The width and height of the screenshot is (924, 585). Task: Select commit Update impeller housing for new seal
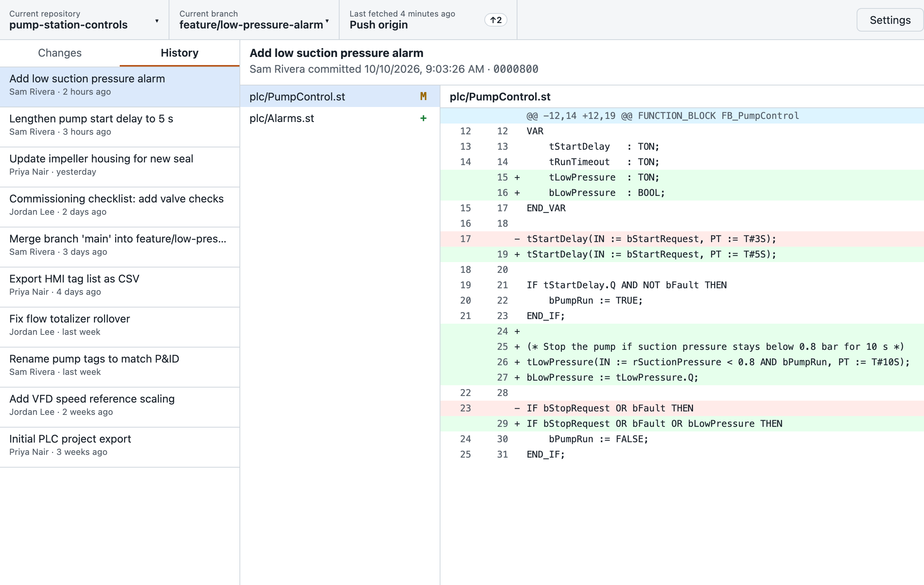(x=120, y=167)
